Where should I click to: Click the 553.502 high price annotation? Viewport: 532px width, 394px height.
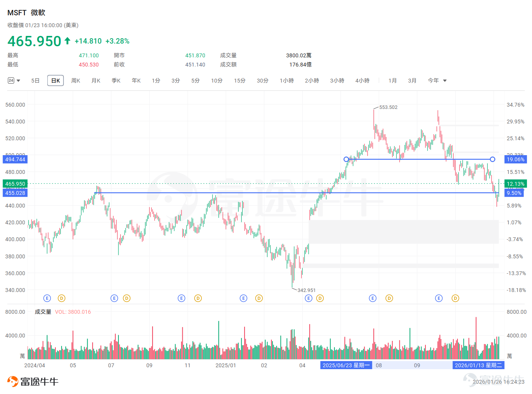[x=388, y=107]
